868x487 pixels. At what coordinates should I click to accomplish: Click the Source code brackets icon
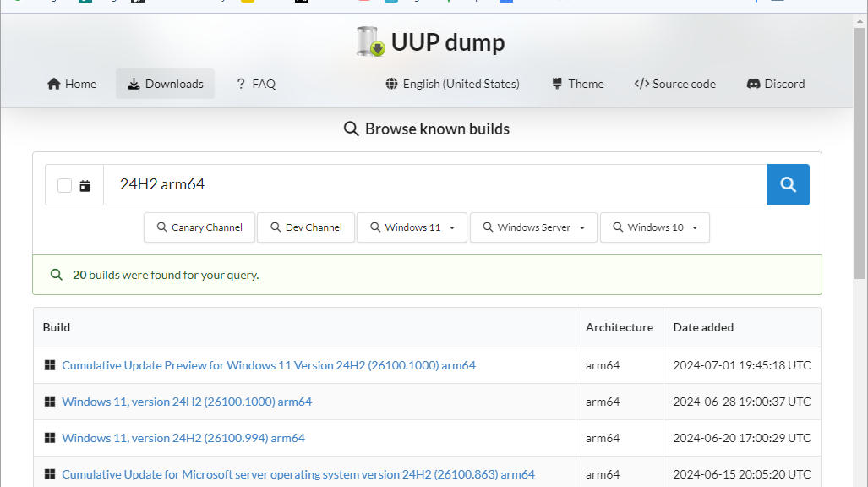[x=641, y=84]
